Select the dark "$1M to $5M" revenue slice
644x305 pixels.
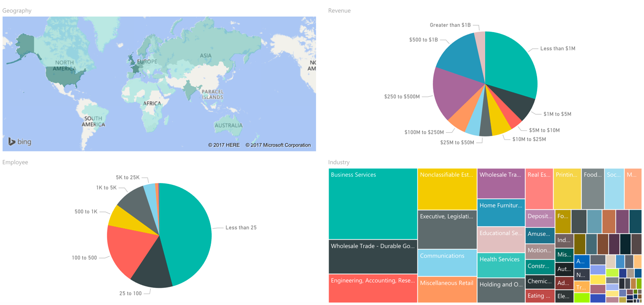pyautogui.click(x=519, y=103)
